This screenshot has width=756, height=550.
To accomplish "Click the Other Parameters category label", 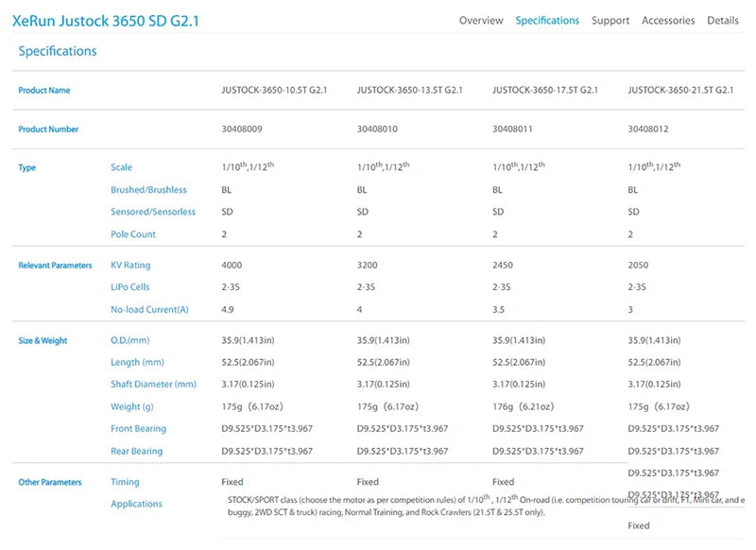I will (x=50, y=483).
